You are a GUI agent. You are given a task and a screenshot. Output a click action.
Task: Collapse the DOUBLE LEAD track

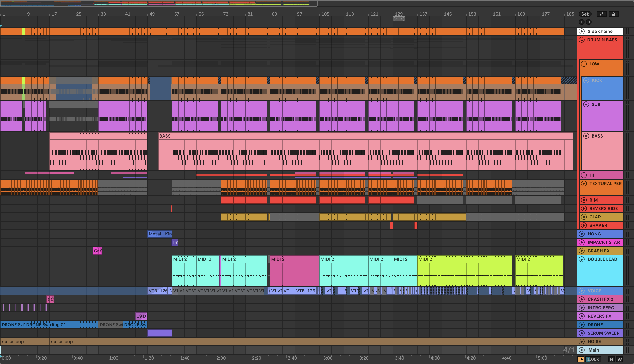[x=582, y=259]
